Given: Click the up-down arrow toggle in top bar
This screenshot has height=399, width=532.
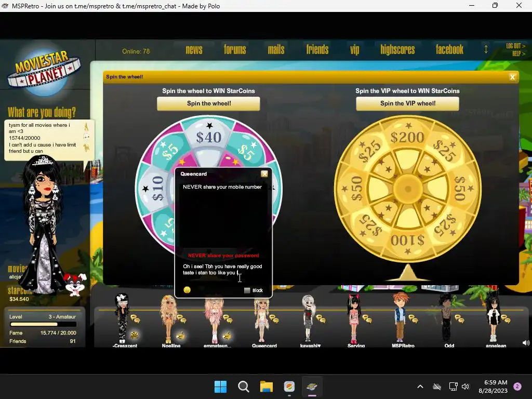Looking at the screenshot, I should coord(486,49).
